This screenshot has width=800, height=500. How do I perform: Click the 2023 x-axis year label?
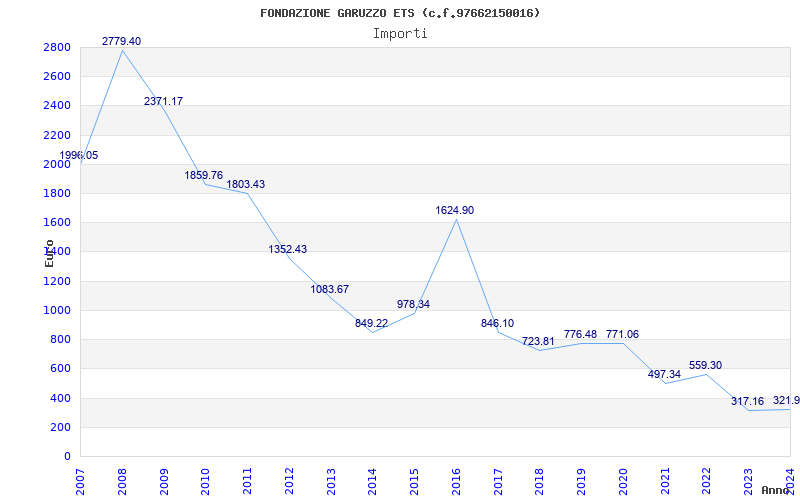pos(749,482)
